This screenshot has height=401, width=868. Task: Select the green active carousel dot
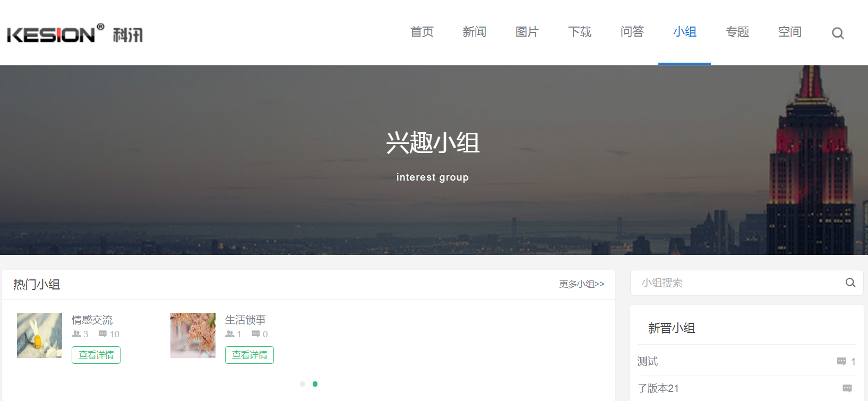(315, 384)
